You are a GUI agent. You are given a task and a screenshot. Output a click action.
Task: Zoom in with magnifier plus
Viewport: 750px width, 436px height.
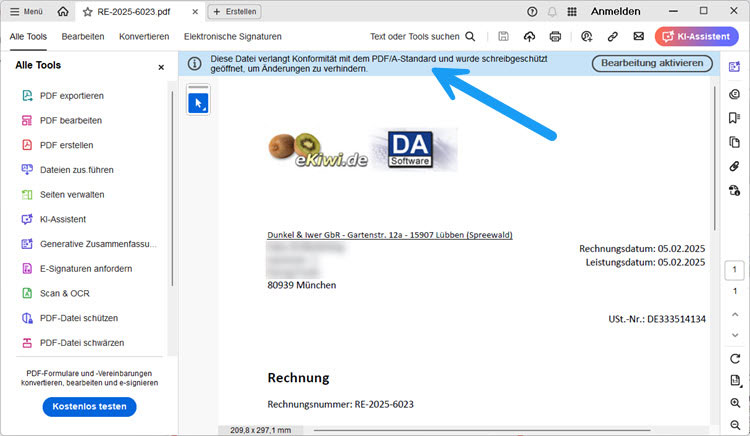[x=735, y=403]
